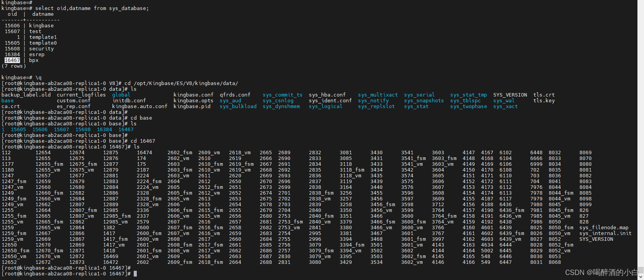Select the datname 'bpx' in the table
The height and width of the screenshot is (280, 644).
pyautogui.click(x=34, y=60)
